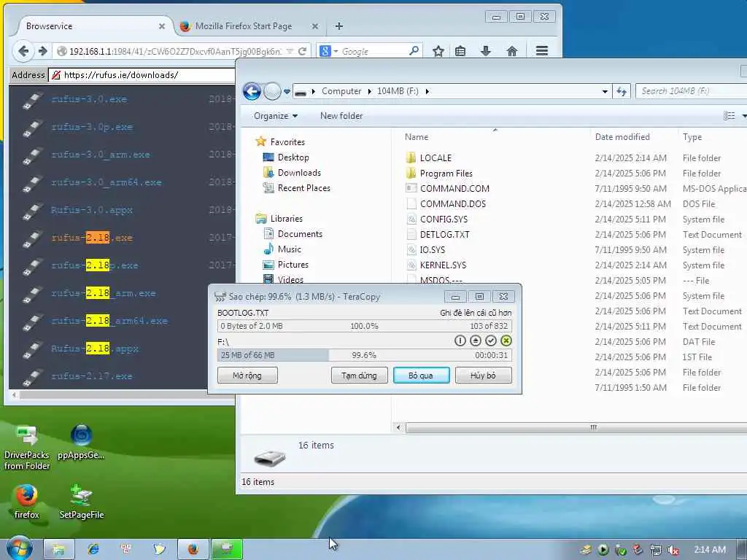
Task: Open the recent pages dropdown arrow in Explorer
Action: [x=287, y=91]
